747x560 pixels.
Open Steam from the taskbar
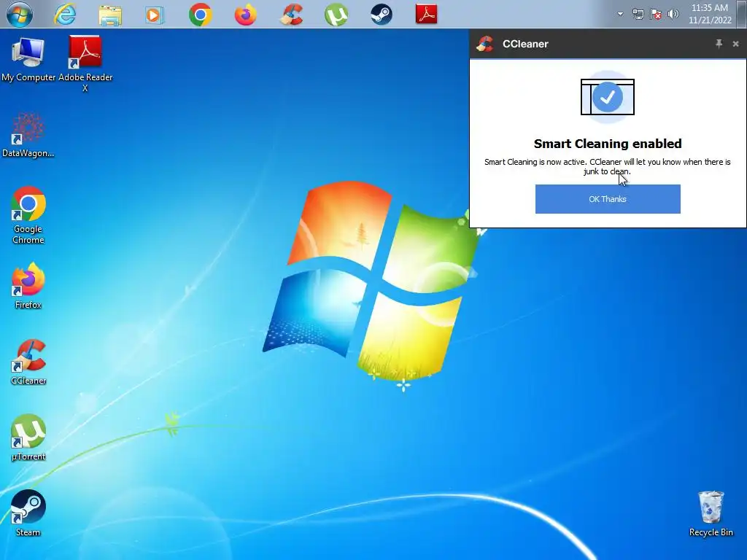[382, 15]
